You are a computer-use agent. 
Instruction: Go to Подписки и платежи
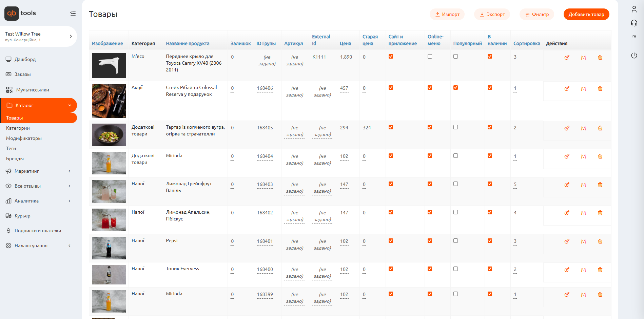point(38,231)
